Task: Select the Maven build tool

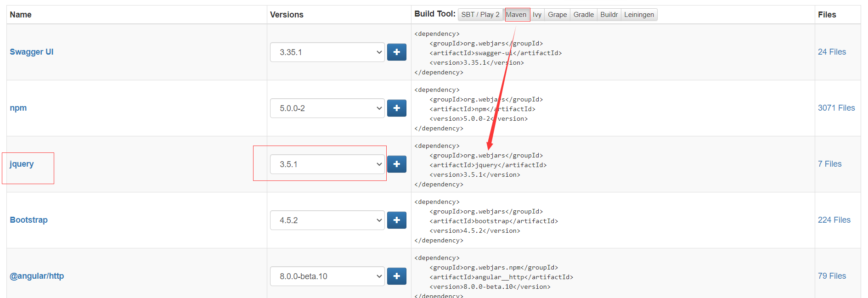Action: (x=516, y=15)
